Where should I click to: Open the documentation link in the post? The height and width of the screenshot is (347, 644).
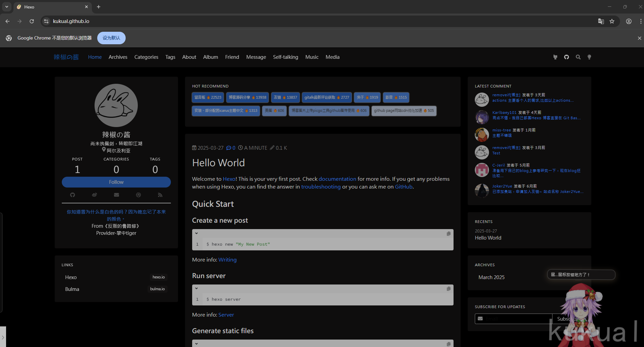coord(337,179)
